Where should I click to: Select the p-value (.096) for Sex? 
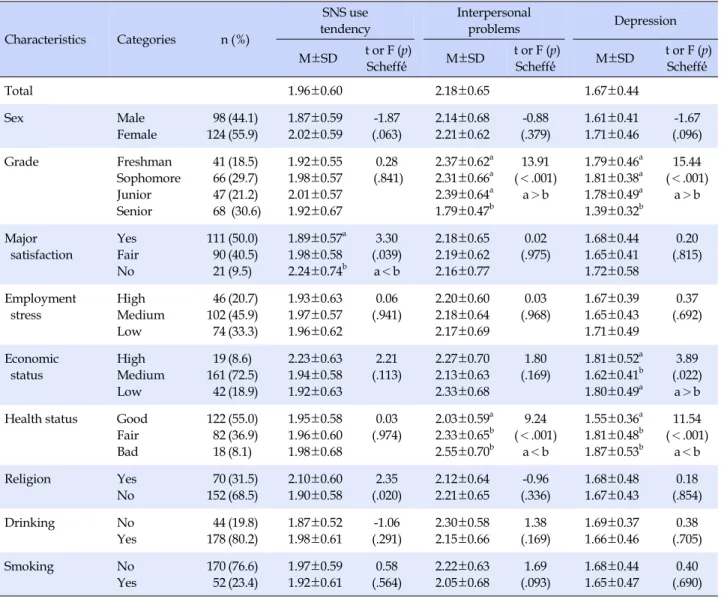[x=687, y=134]
